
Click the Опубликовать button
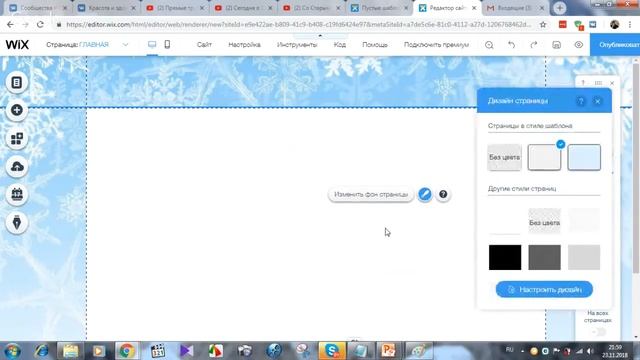[615, 45]
